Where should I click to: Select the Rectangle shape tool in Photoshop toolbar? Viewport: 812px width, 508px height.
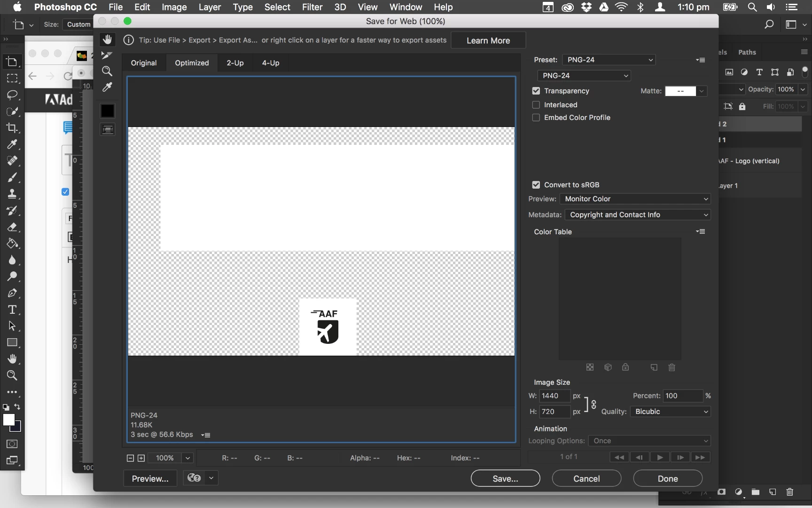coord(12,342)
